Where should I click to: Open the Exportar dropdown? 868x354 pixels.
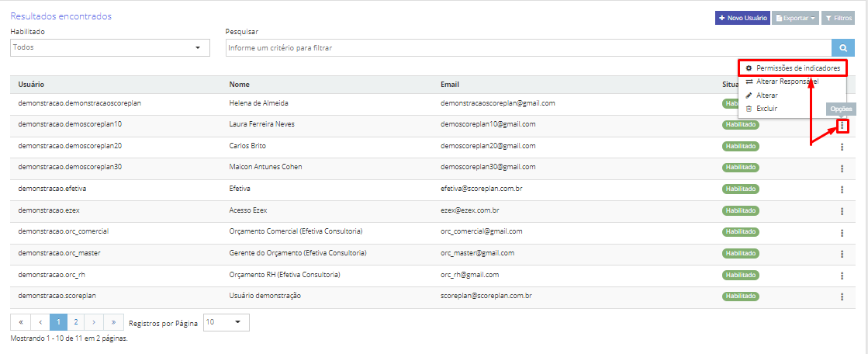(796, 19)
